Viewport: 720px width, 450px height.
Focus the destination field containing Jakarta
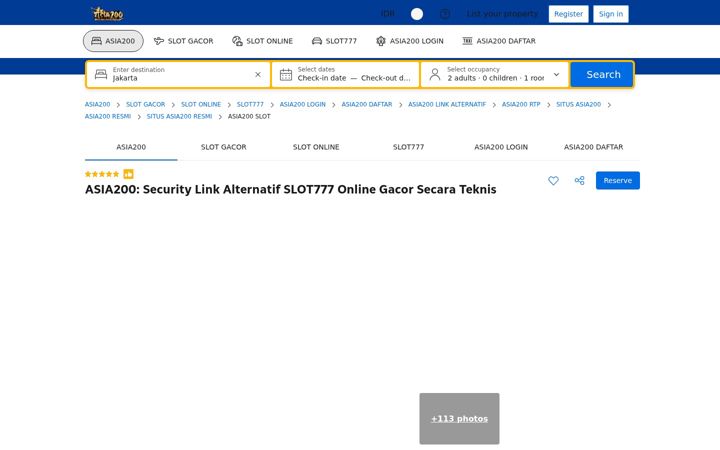[179, 74]
